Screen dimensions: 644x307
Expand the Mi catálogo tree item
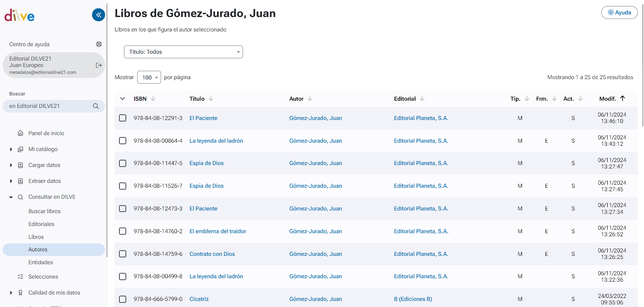click(x=11, y=149)
